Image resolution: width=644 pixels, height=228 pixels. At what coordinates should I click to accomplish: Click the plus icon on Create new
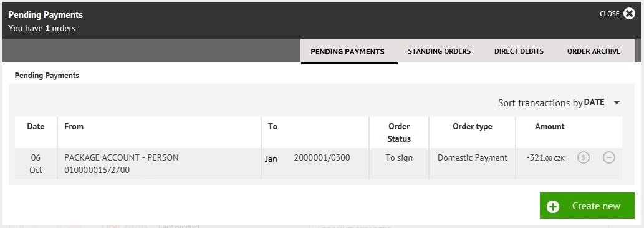click(553, 206)
